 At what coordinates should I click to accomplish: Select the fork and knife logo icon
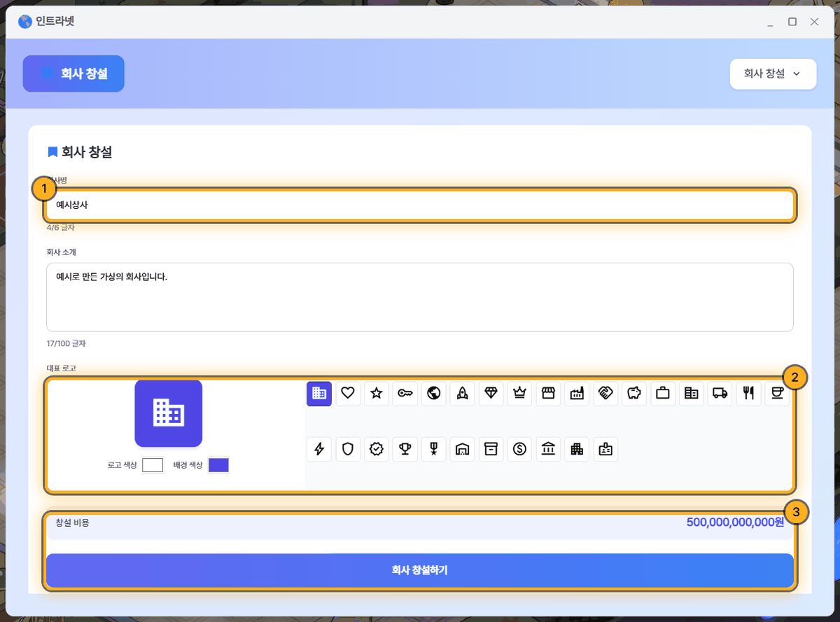tap(749, 394)
